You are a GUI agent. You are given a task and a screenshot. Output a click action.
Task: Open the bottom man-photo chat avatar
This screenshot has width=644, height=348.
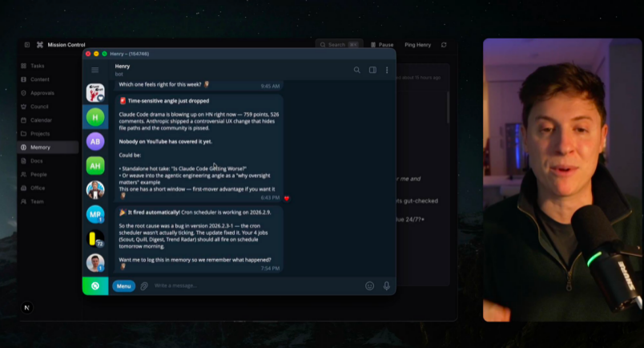(95, 263)
